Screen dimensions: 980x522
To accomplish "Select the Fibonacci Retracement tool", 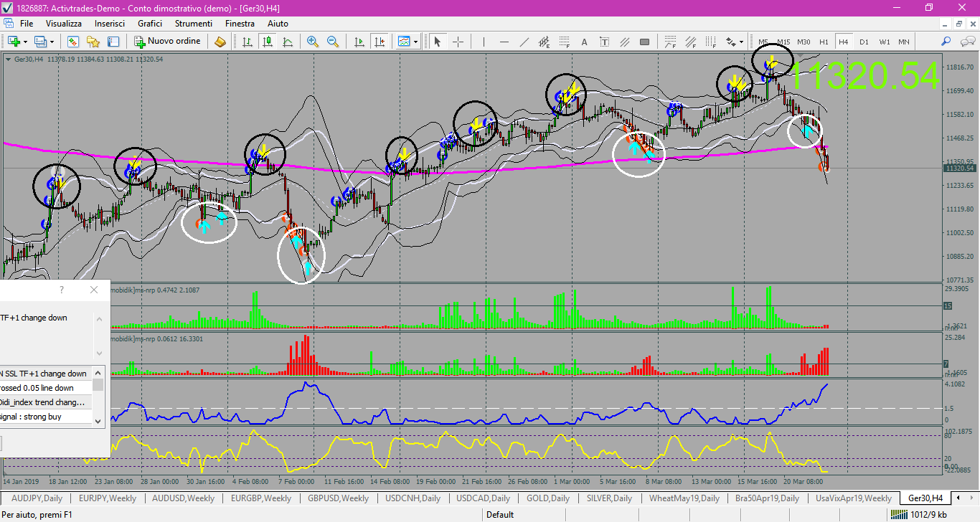I will coord(565,42).
